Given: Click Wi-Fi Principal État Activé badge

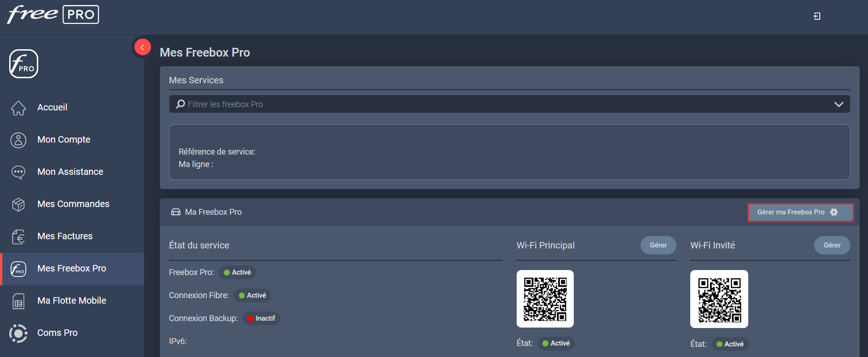Looking at the screenshot, I should click(x=556, y=343).
